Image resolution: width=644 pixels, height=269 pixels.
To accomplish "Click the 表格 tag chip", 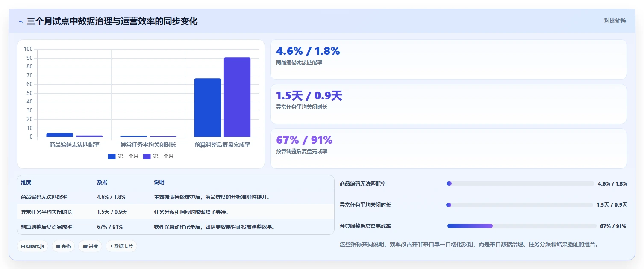I will 64,246.
